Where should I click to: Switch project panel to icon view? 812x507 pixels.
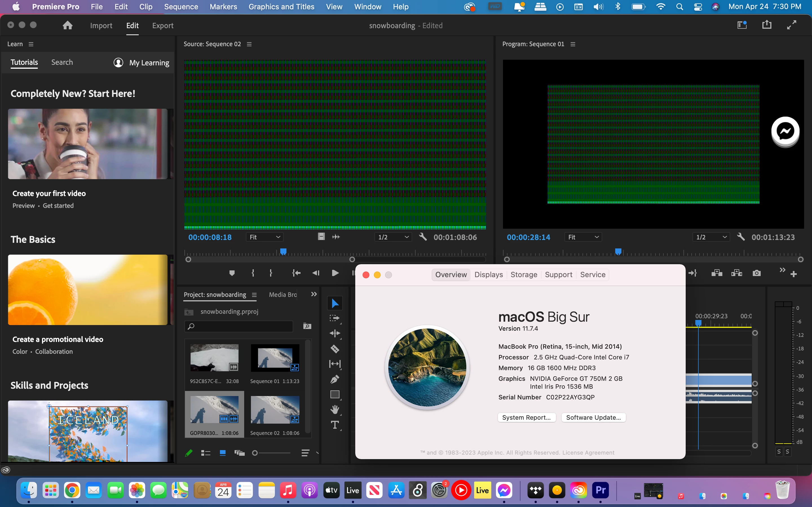[x=222, y=453]
